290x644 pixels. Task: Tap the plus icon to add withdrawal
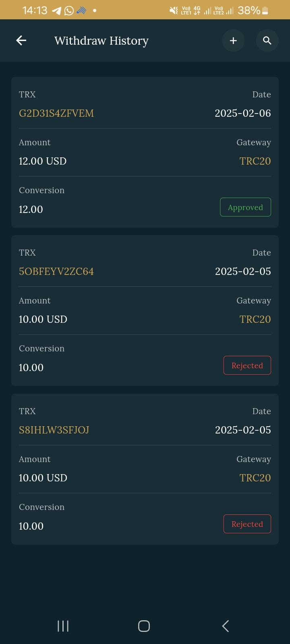point(233,40)
